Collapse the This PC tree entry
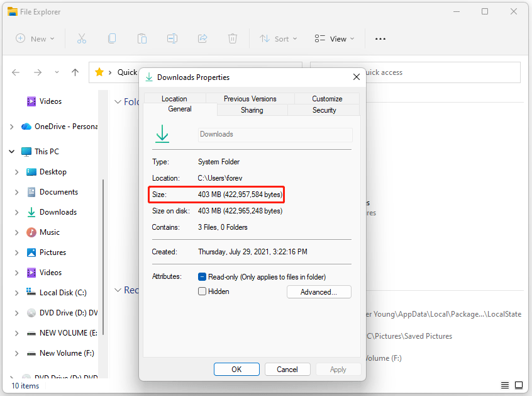The height and width of the screenshot is (396, 532). point(11,151)
